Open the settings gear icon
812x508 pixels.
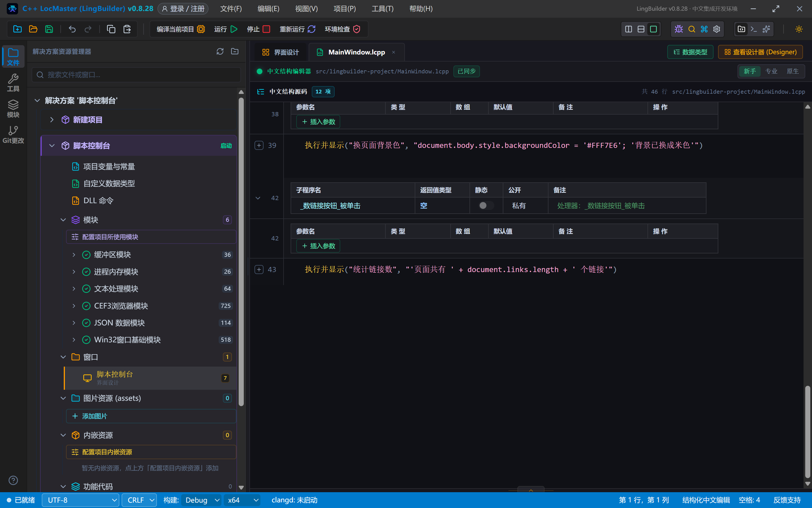717,29
